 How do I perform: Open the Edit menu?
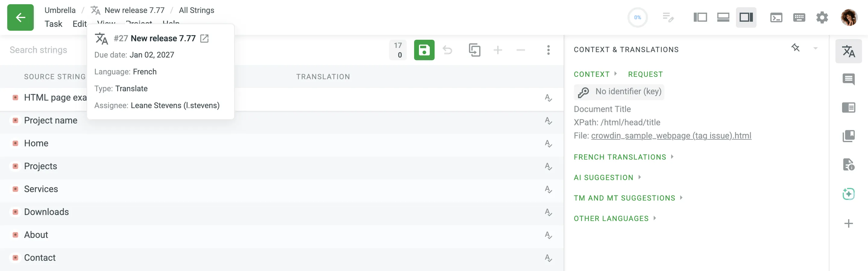(x=80, y=24)
